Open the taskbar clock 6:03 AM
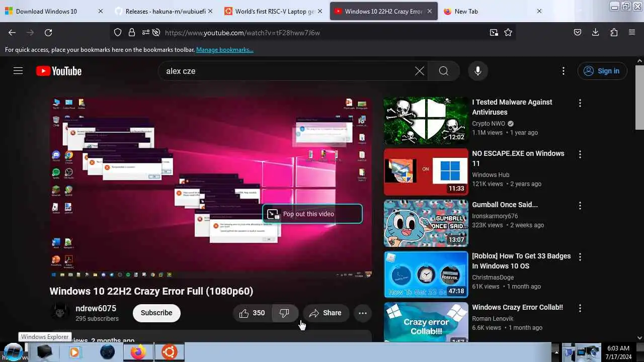The height and width of the screenshot is (362, 644). [618, 352]
